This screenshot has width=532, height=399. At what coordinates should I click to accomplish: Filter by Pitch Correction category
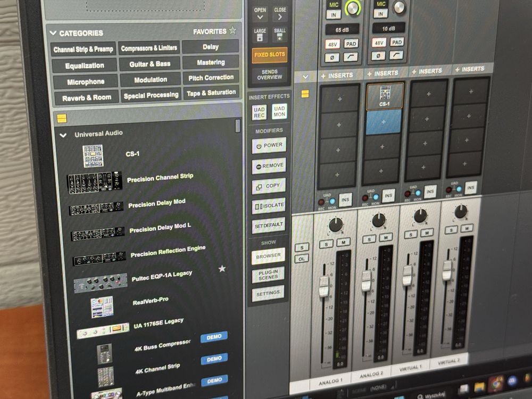coord(211,78)
